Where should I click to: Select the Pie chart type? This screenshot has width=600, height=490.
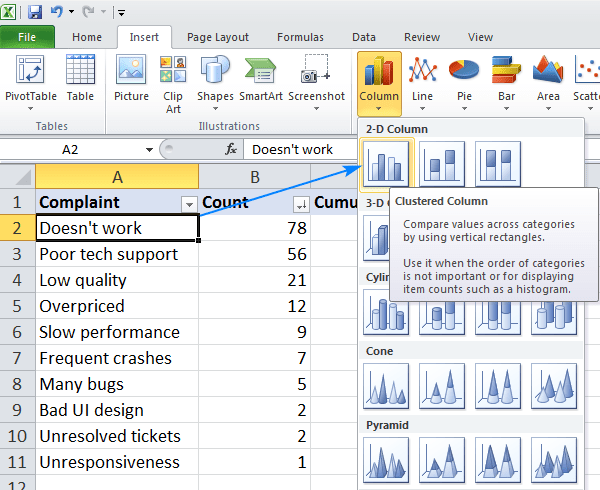(x=464, y=80)
